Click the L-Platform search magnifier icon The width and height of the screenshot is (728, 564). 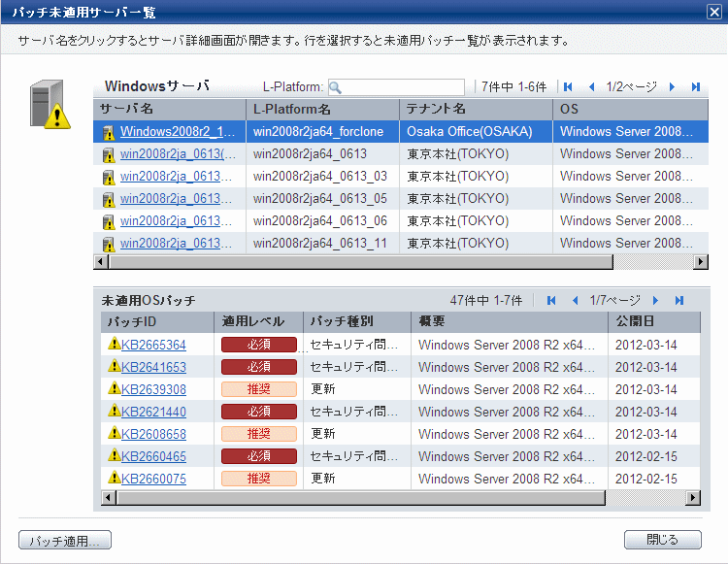point(335,87)
